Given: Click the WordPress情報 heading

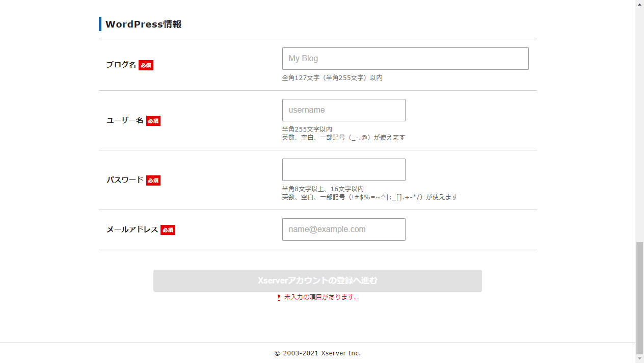Looking at the screenshot, I should pos(143,24).
